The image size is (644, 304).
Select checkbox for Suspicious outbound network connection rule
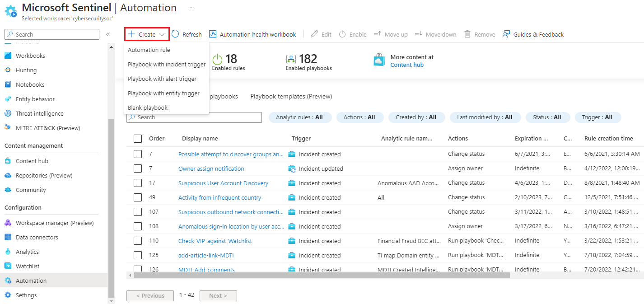(x=138, y=212)
